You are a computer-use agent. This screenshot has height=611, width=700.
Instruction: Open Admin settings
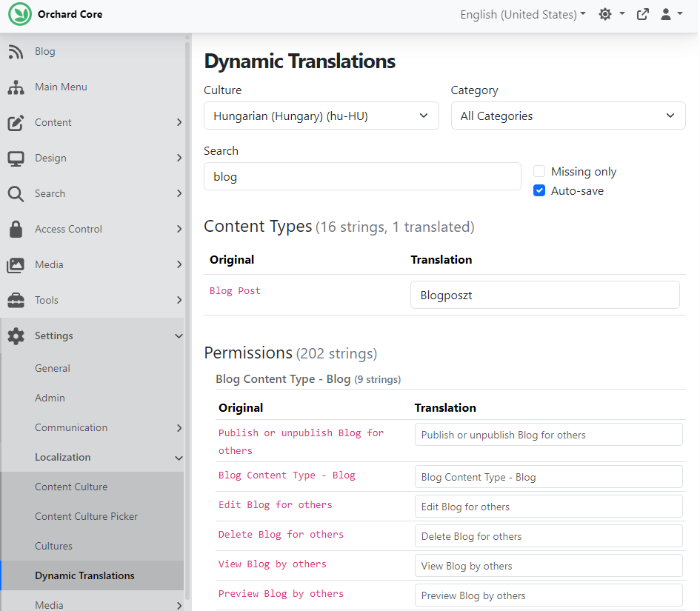tap(50, 398)
